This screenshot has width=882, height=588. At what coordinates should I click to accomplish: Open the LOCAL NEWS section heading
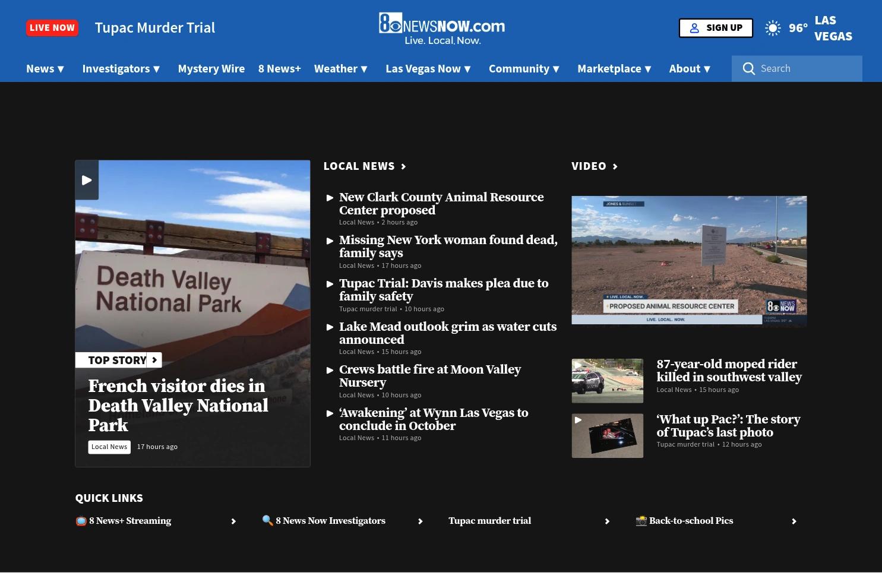click(x=359, y=166)
